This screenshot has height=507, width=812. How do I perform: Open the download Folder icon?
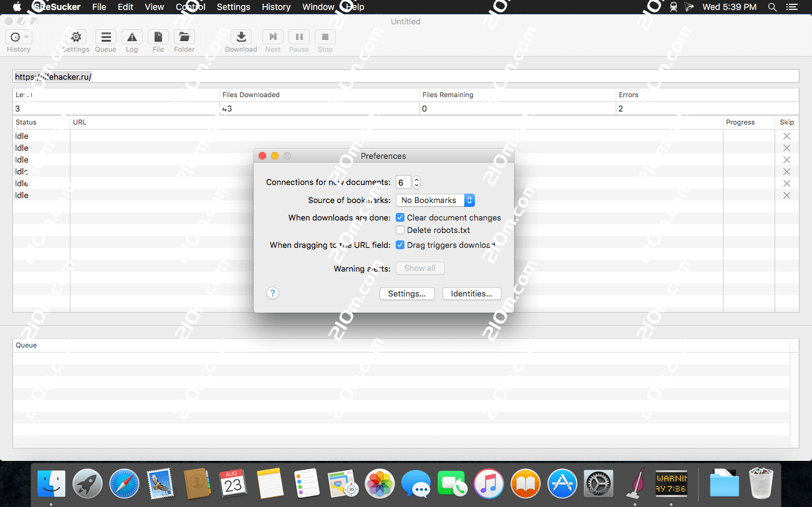184,37
